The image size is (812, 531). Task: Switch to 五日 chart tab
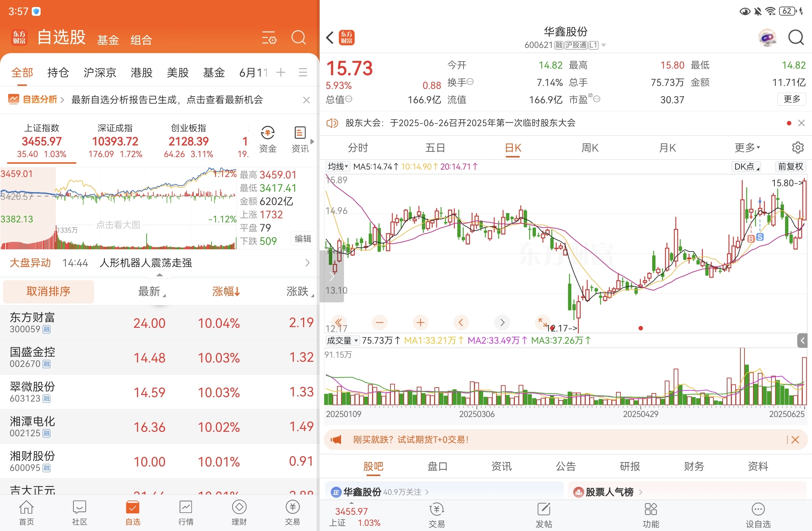435,148
